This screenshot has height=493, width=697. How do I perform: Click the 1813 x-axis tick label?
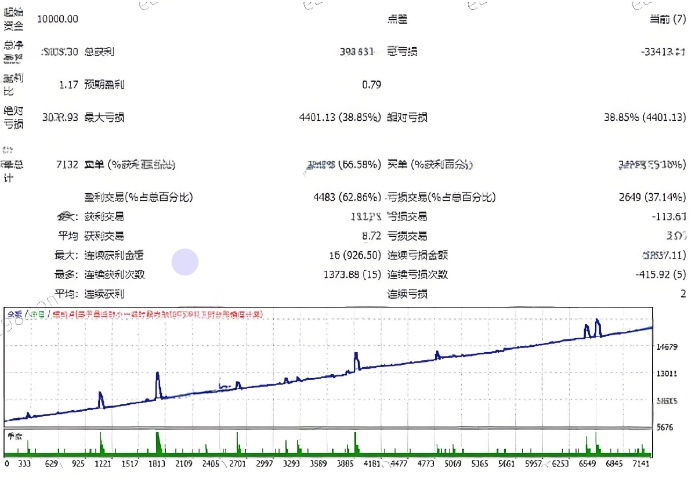[x=158, y=465]
